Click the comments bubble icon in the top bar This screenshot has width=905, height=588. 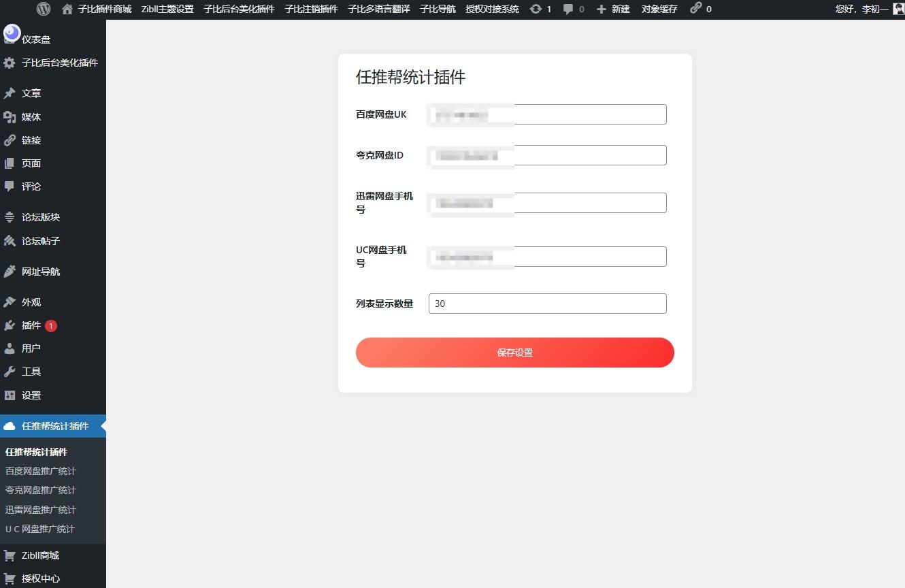click(x=568, y=9)
